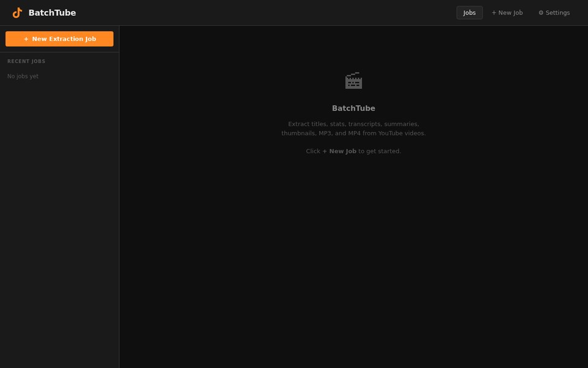Click the plus icon next to New Job
588x368 pixels.
(x=494, y=12)
